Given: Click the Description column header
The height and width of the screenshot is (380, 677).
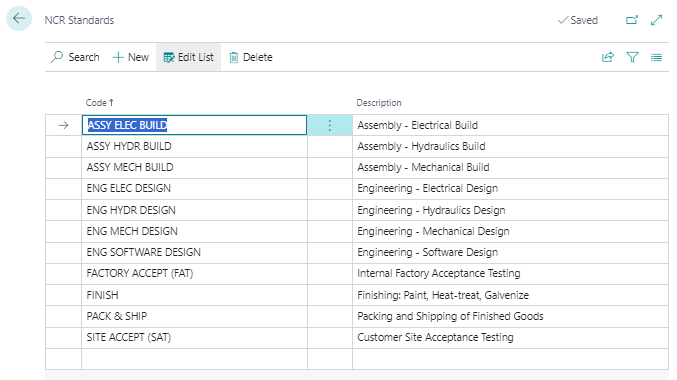Looking at the screenshot, I should point(379,103).
